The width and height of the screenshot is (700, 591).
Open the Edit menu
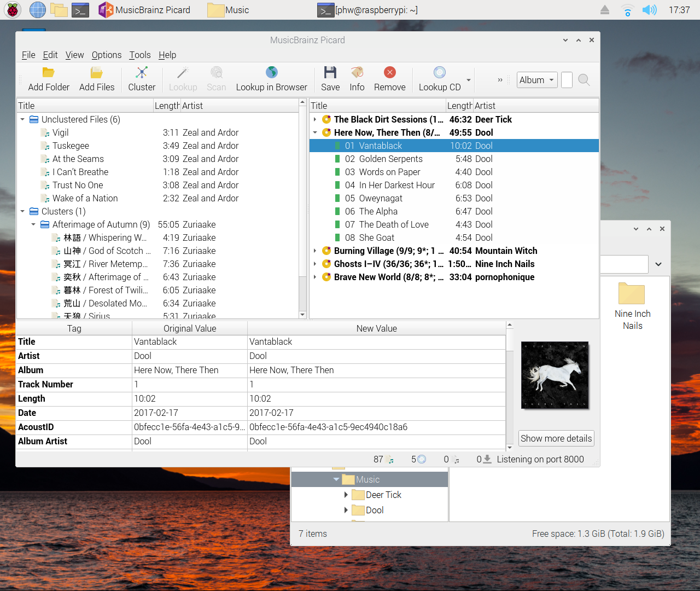point(50,55)
